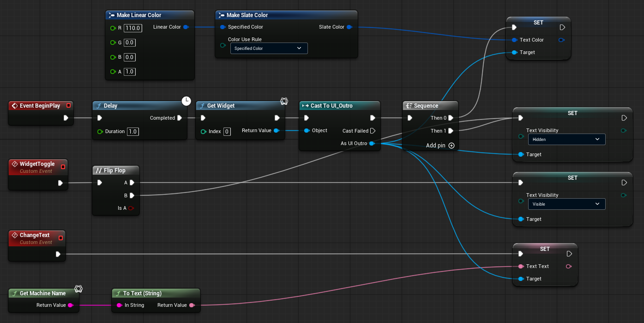Open the Text Visibility dropdown showing Visible
Viewport: 644px width, 323px height.
tap(566, 204)
